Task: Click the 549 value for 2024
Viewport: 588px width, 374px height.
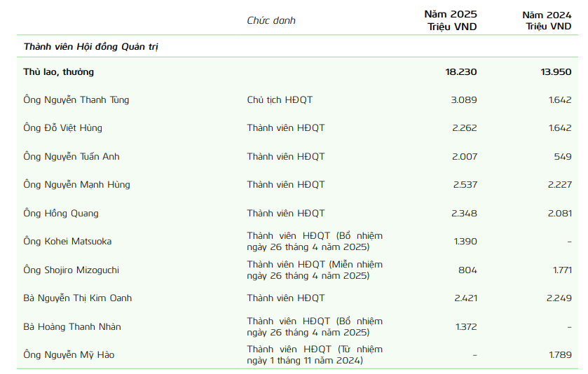Action: pyautogui.click(x=562, y=156)
